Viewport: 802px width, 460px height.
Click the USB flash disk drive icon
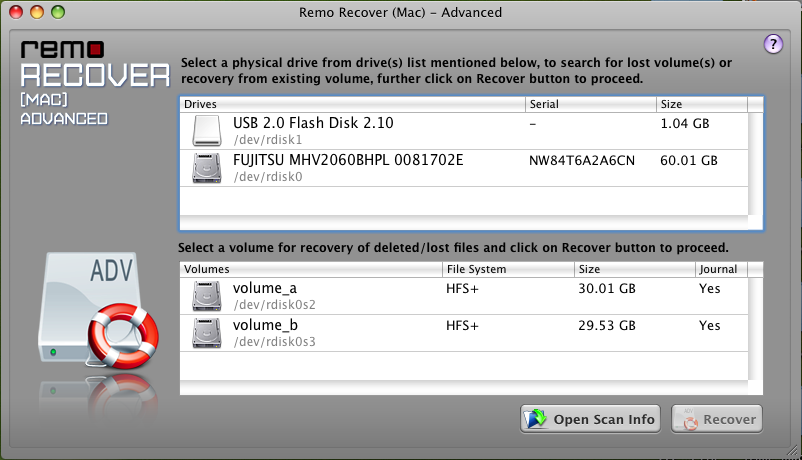click(207, 130)
